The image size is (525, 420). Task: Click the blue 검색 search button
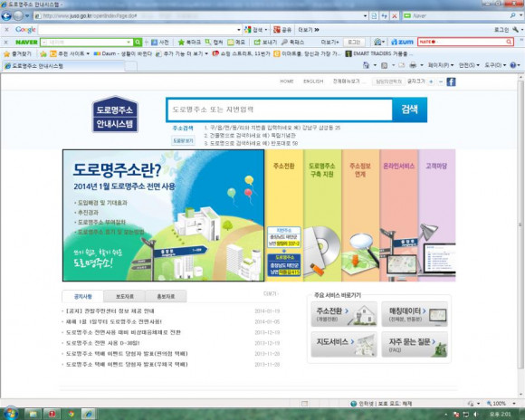(x=409, y=110)
